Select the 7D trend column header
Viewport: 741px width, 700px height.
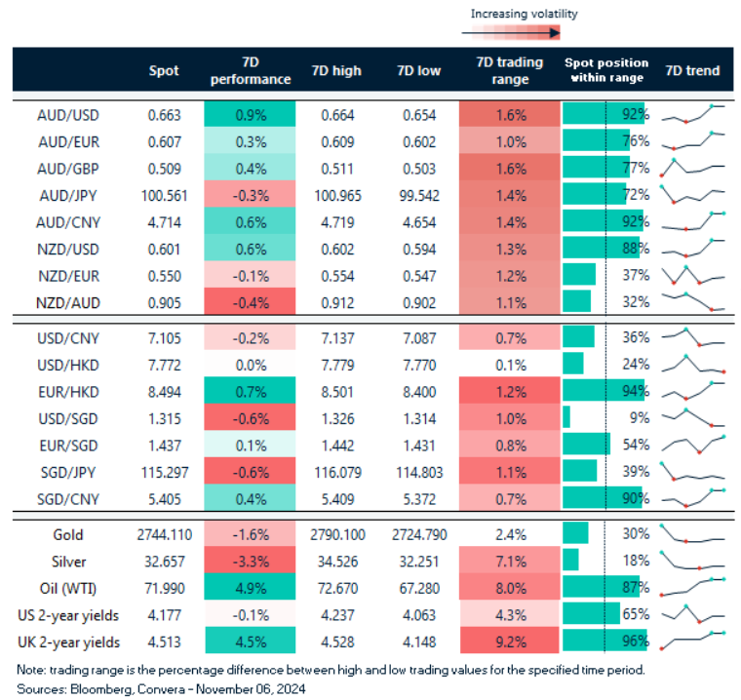tap(693, 71)
